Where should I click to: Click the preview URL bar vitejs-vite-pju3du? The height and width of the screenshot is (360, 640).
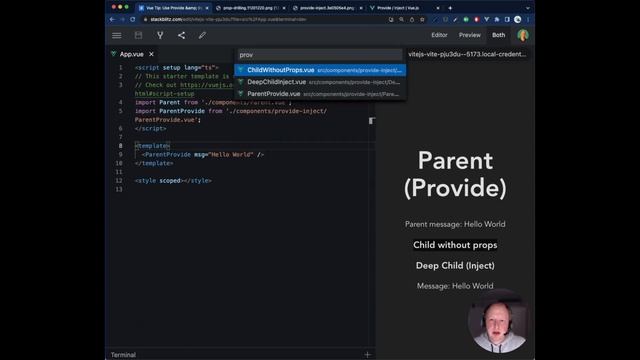(x=467, y=54)
